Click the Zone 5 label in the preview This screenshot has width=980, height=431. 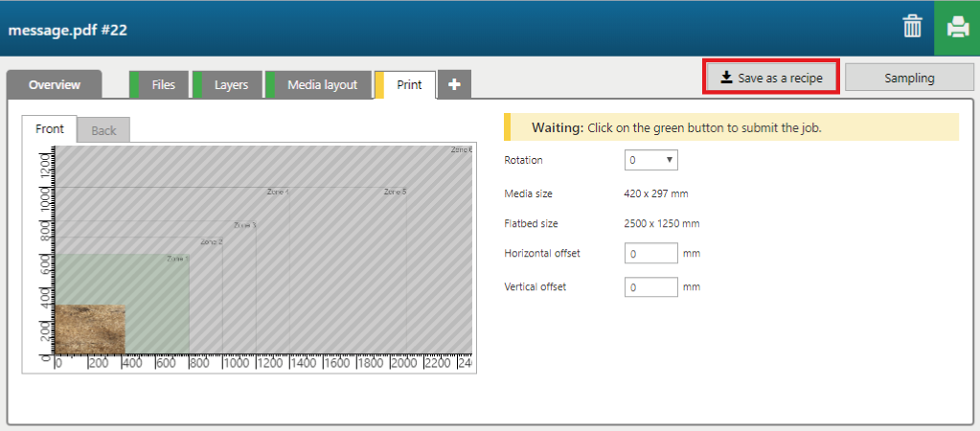[395, 193]
